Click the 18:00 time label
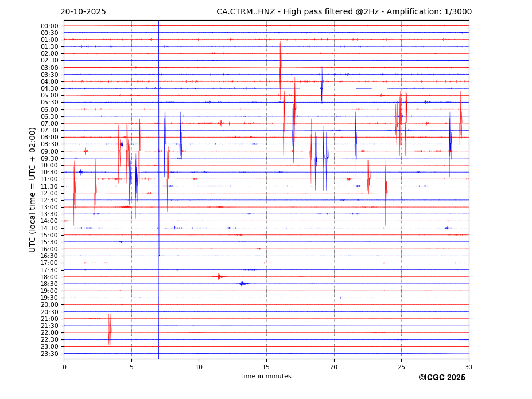 coord(49,277)
